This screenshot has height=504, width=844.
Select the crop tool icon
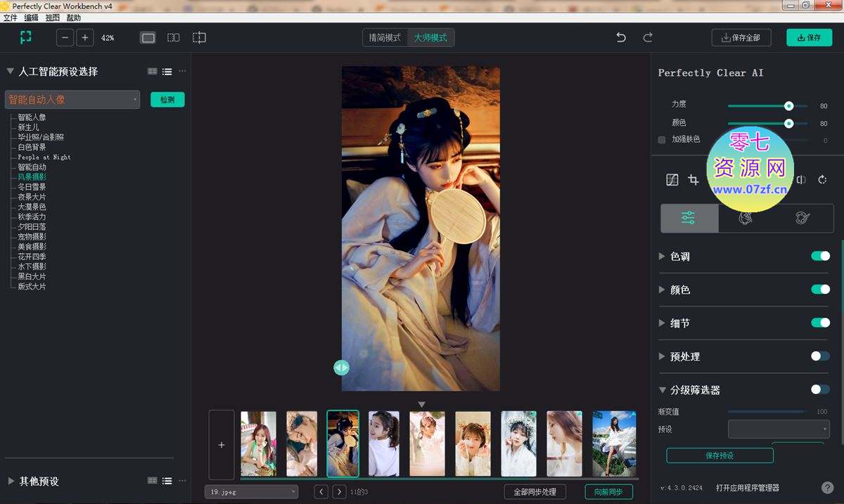coord(693,180)
